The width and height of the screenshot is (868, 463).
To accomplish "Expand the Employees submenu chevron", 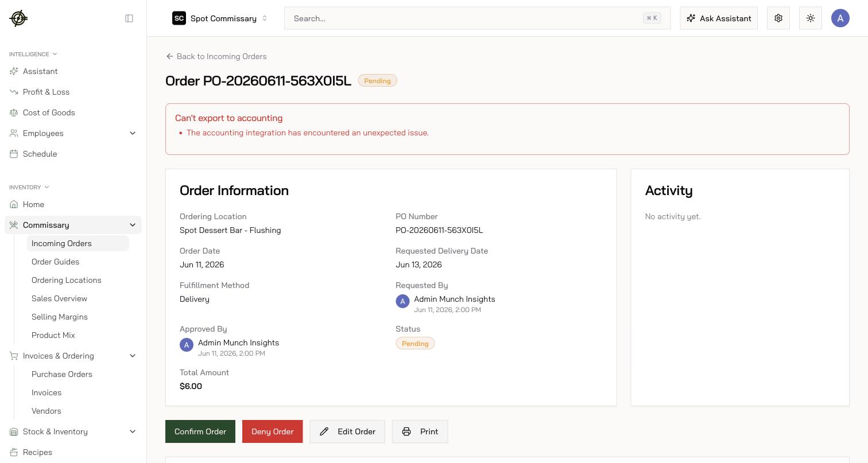I will (133, 133).
